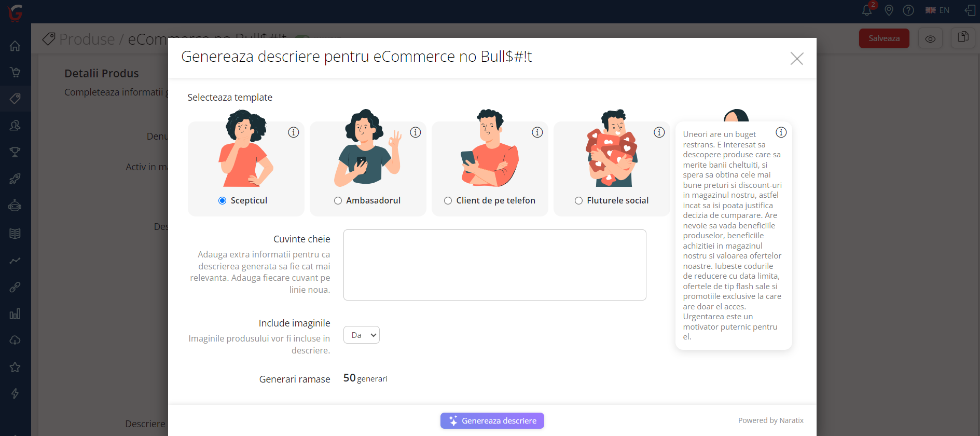980x436 pixels.
Task: Select the Scepticul radio button
Action: tap(223, 201)
